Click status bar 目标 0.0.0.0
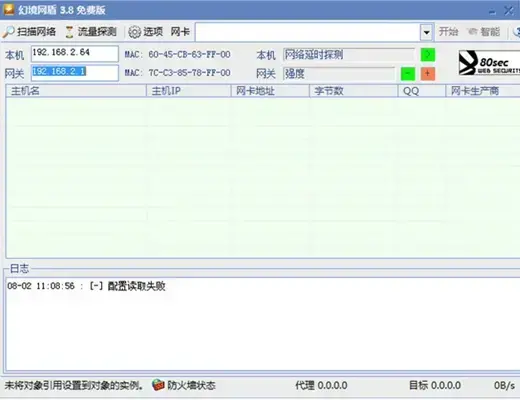 pyautogui.click(x=435, y=385)
